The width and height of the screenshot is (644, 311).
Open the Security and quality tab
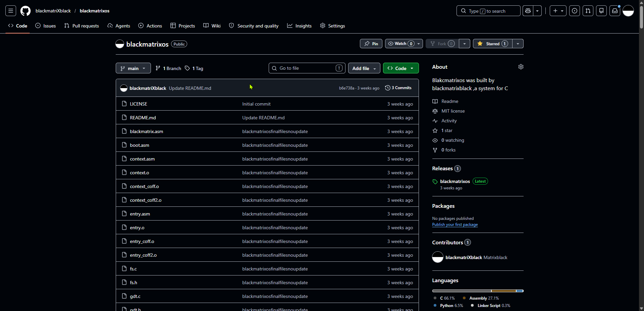coord(254,26)
